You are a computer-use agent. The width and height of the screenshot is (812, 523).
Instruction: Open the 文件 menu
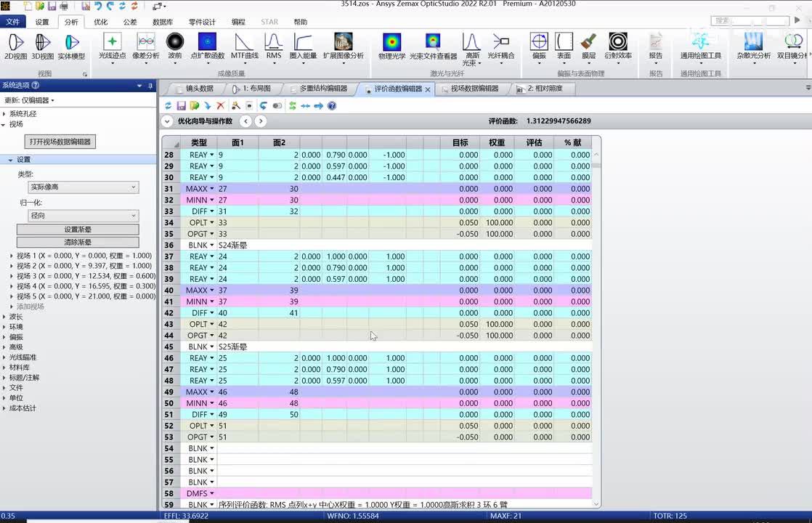[x=13, y=22]
